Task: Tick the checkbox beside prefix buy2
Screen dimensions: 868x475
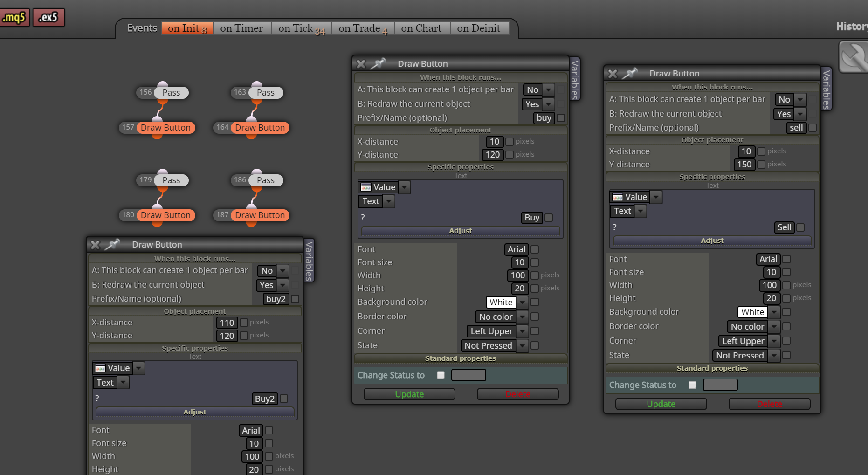Action: click(x=295, y=299)
